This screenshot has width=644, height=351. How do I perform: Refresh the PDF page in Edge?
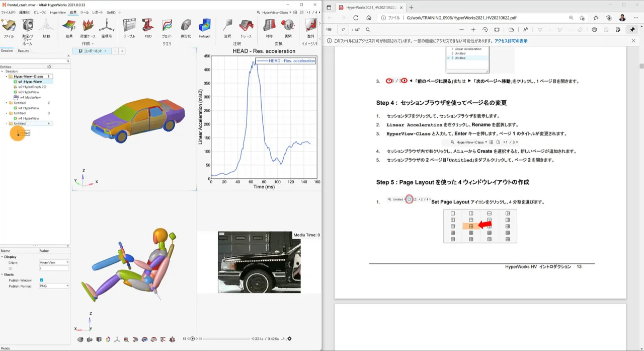[356, 18]
